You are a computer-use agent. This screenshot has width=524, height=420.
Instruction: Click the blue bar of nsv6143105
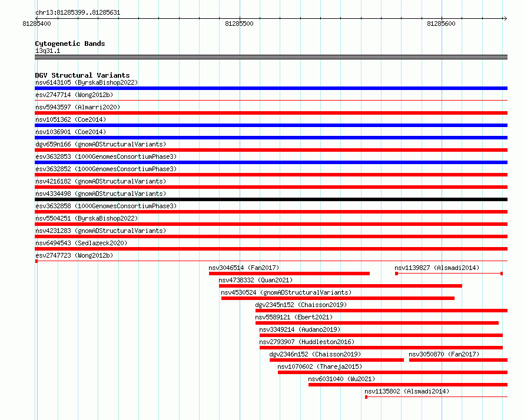coord(271,88)
